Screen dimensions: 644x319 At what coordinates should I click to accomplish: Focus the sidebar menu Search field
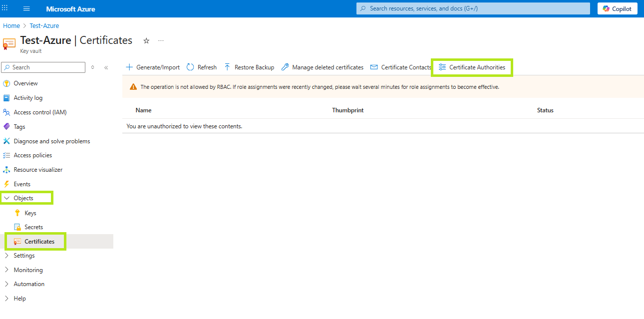(x=43, y=67)
